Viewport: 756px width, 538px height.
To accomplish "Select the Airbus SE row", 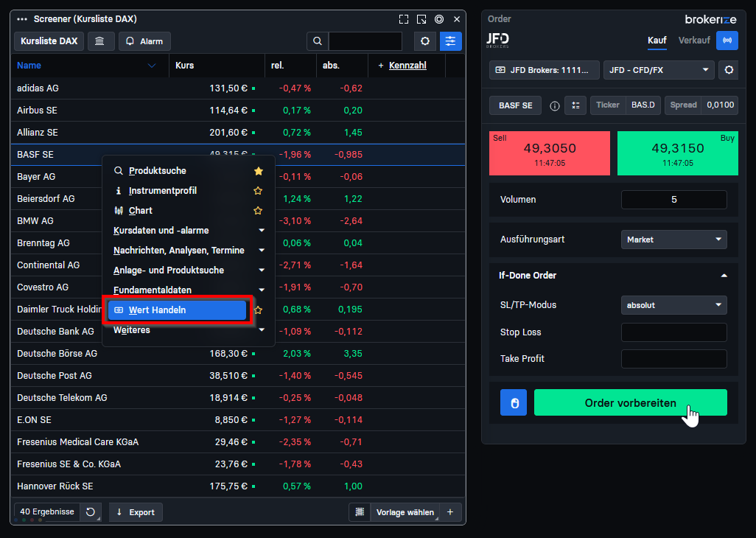I will point(238,111).
